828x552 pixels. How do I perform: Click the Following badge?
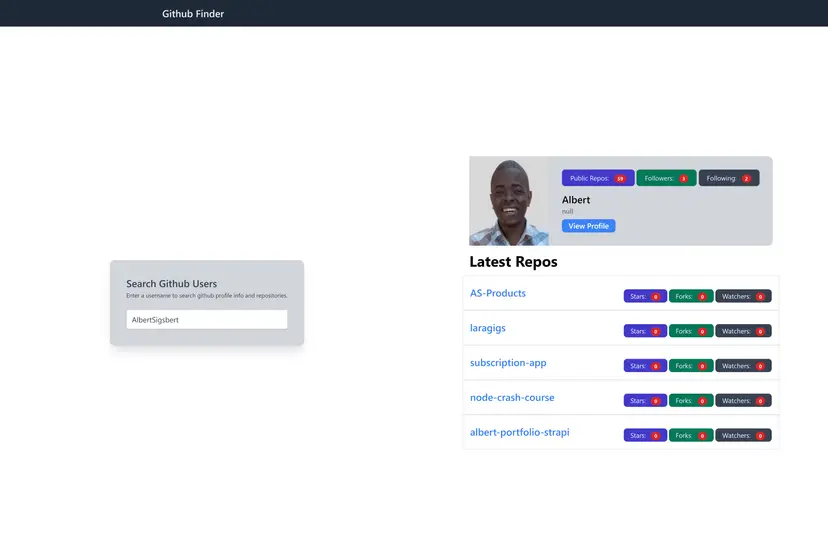click(728, 178)
